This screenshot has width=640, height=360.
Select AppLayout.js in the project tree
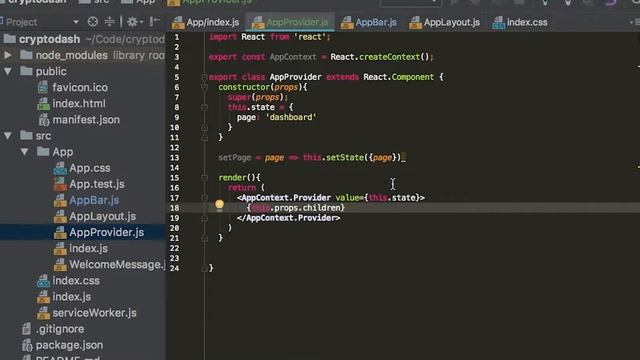coord(102,216)
